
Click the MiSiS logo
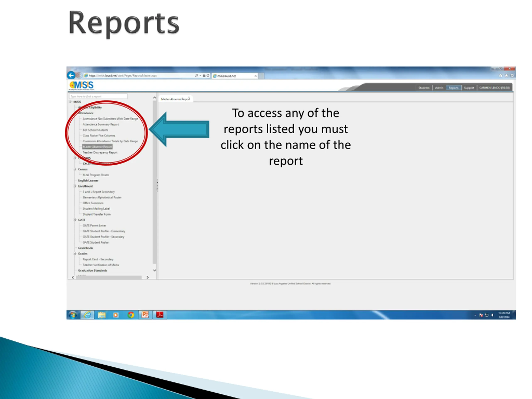(81, 85)
